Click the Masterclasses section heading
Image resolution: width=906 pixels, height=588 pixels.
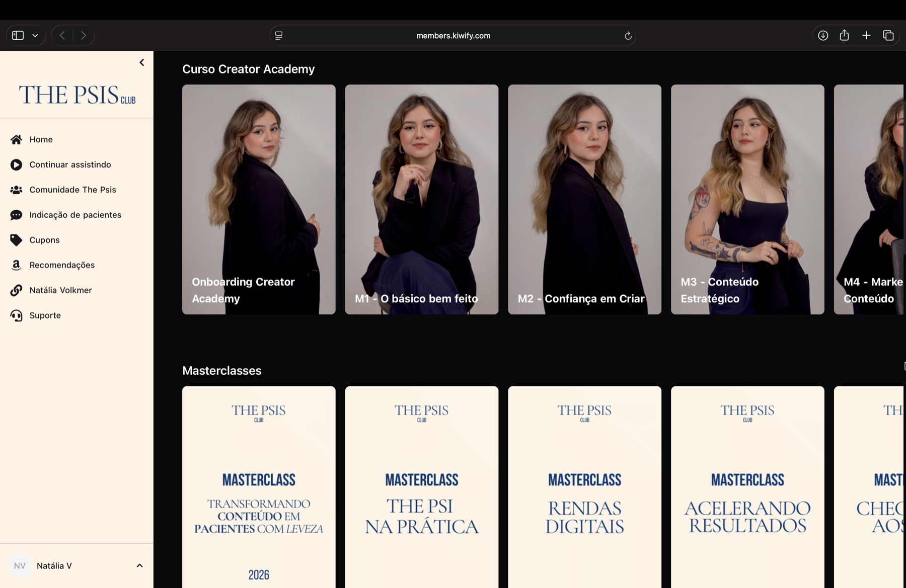coord(221,371)
